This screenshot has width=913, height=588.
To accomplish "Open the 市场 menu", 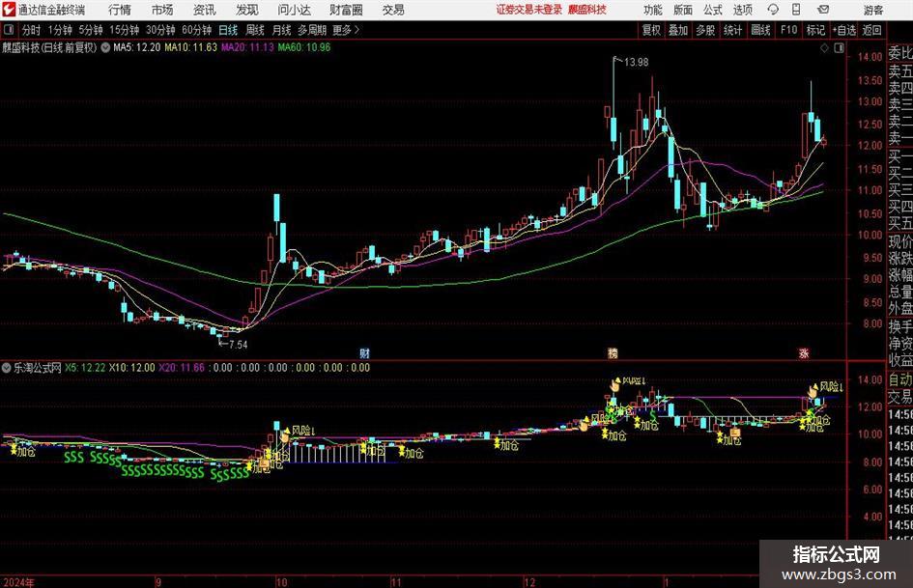I will click(162, 10).
